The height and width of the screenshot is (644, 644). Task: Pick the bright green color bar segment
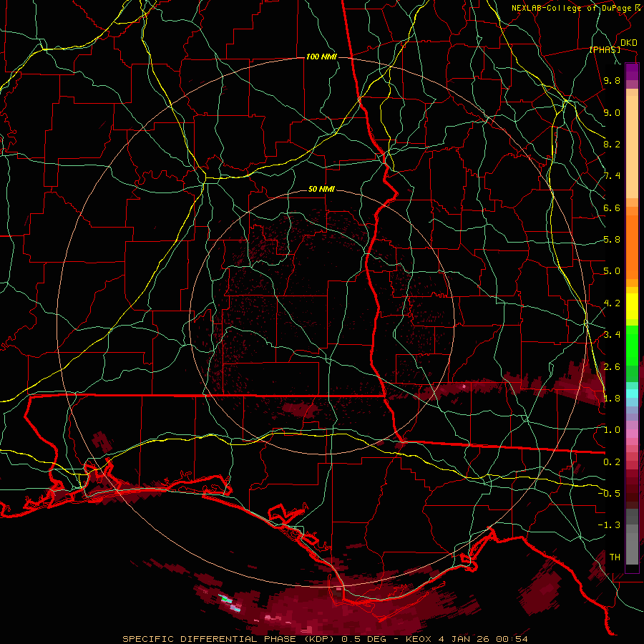click(632, 346)
